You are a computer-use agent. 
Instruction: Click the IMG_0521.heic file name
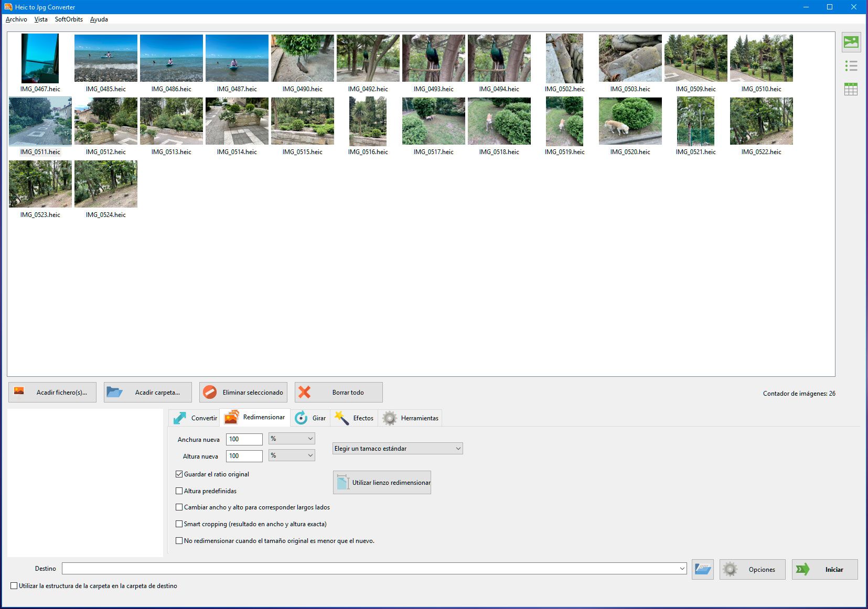coord(696,152)
